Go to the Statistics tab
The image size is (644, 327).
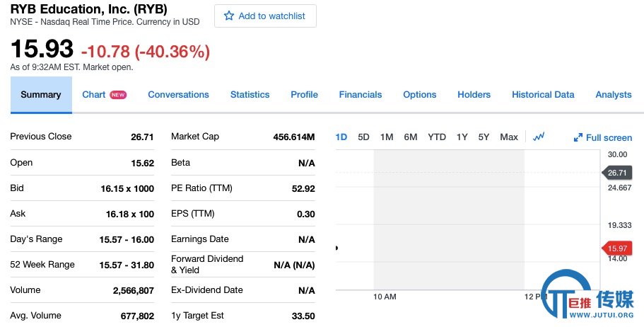point(250,95)
